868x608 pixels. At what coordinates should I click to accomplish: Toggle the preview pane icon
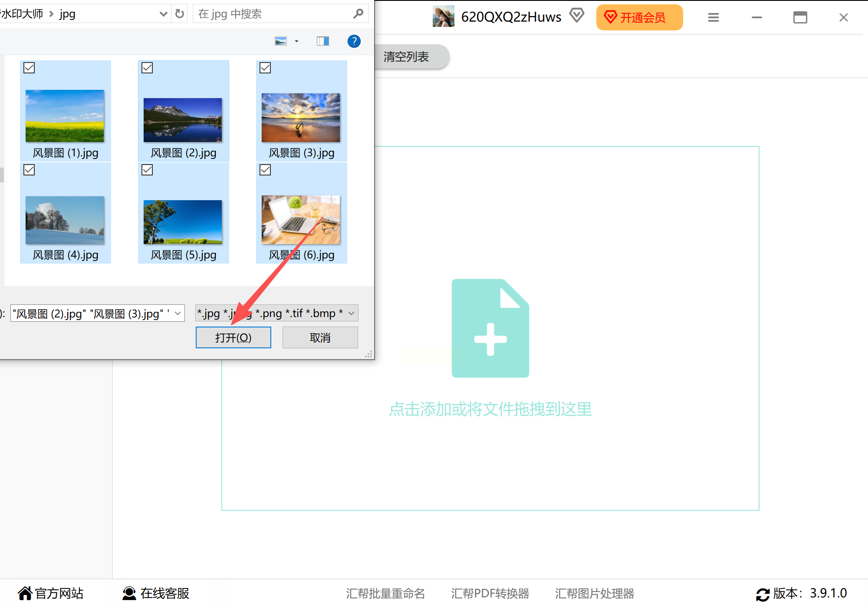pyautogui.click(x=322, y=41)
